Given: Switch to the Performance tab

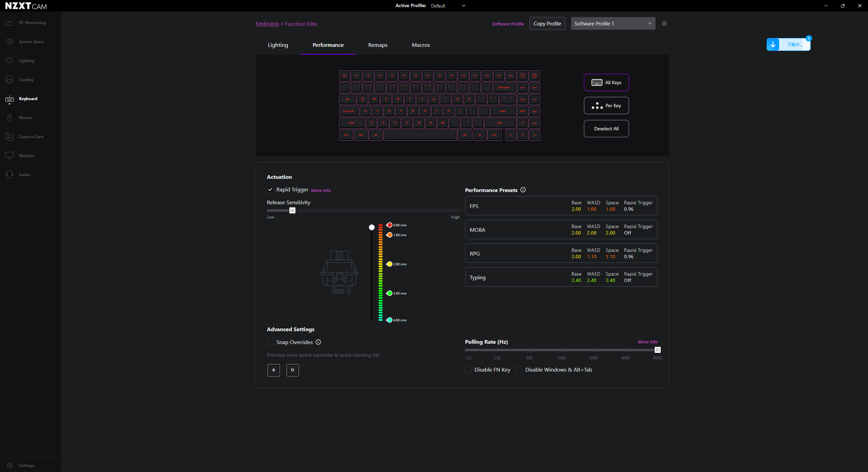Looking at the screenshot, I should pos(328,45).
